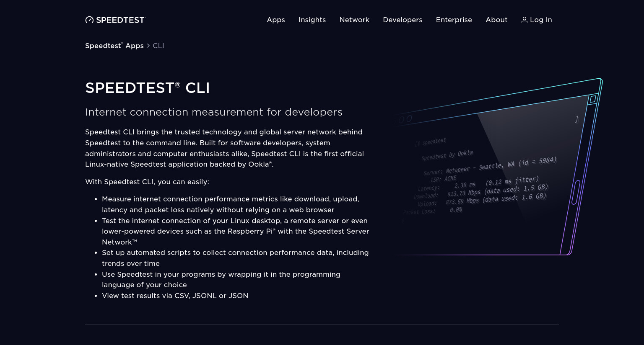This screenshot has height=345, width=644.
Task: Click the SPEEDTEST CLI heading
Action: click(x=148, y=88)
